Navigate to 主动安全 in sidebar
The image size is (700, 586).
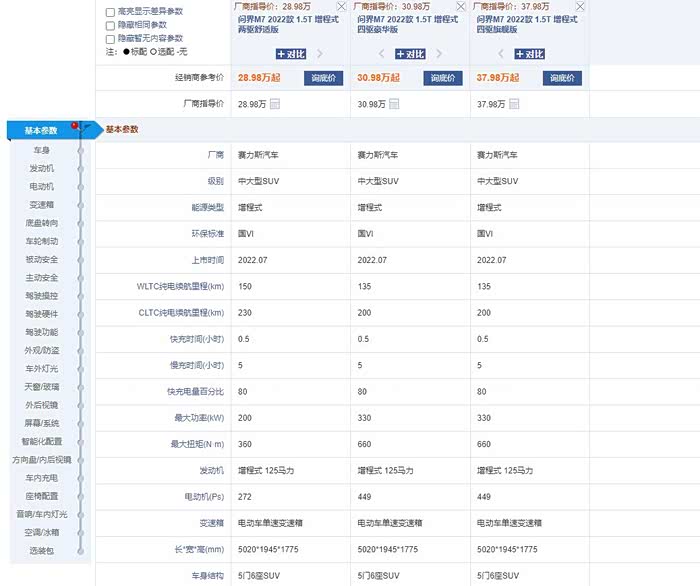pyautogui.click(x=42, y=278)
